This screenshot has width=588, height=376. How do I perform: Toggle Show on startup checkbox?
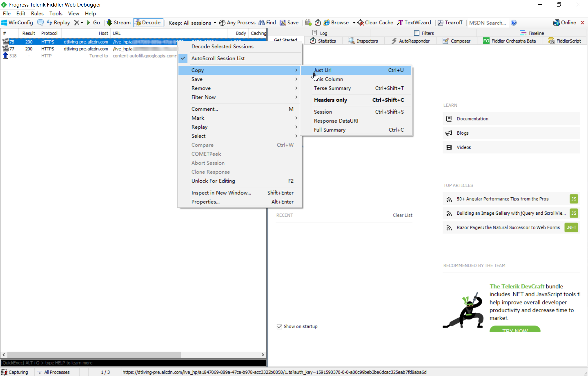[x=279, y=326]
